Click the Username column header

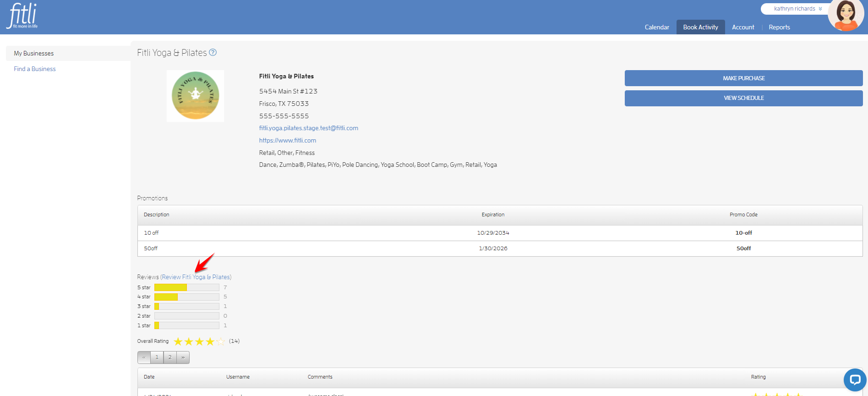238,377
